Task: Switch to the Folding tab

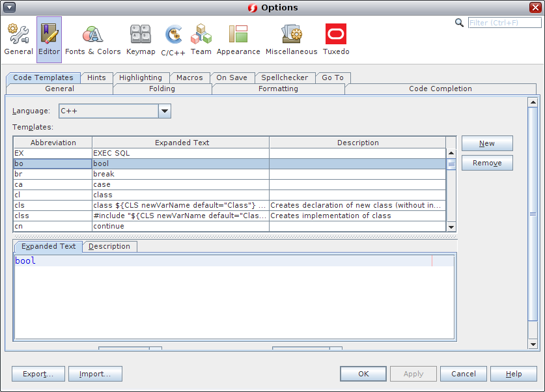Action: click(162, 89)
